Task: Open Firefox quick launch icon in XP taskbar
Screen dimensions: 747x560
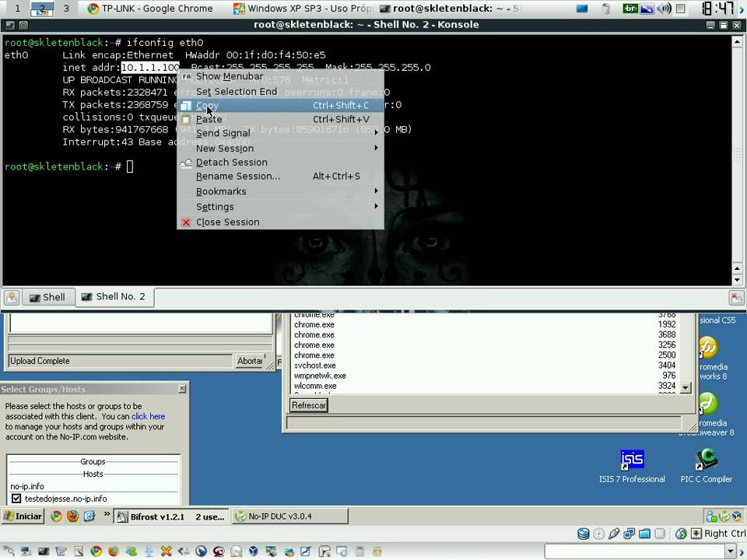Action: pos(72,516)
